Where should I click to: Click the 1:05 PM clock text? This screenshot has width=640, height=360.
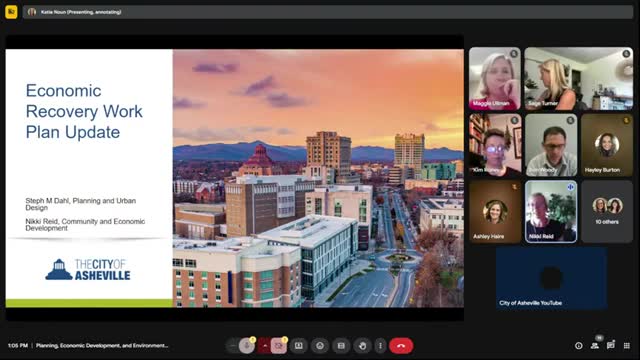(x=18, y=346)
